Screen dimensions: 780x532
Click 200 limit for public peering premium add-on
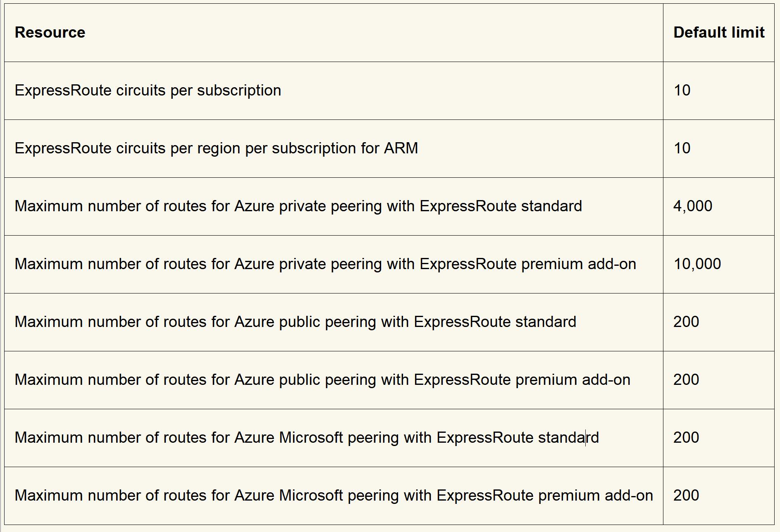tap(686, 380)
